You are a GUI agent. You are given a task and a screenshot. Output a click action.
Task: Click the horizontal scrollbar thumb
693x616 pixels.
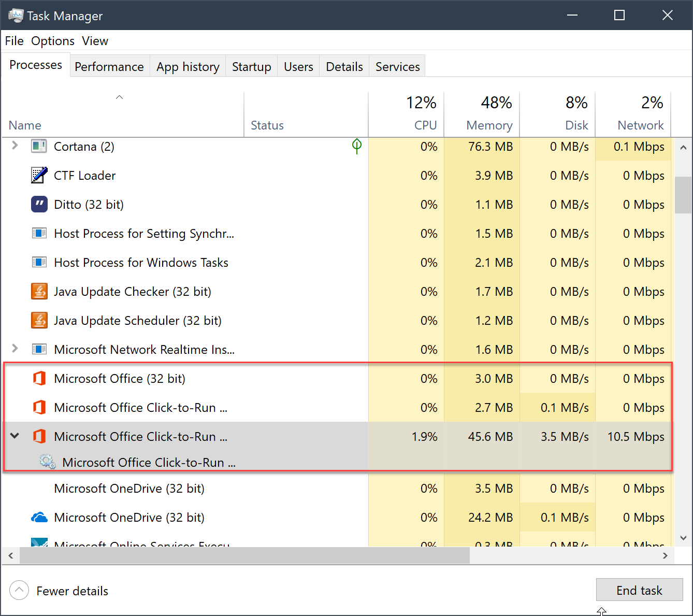tap(244, 555)
